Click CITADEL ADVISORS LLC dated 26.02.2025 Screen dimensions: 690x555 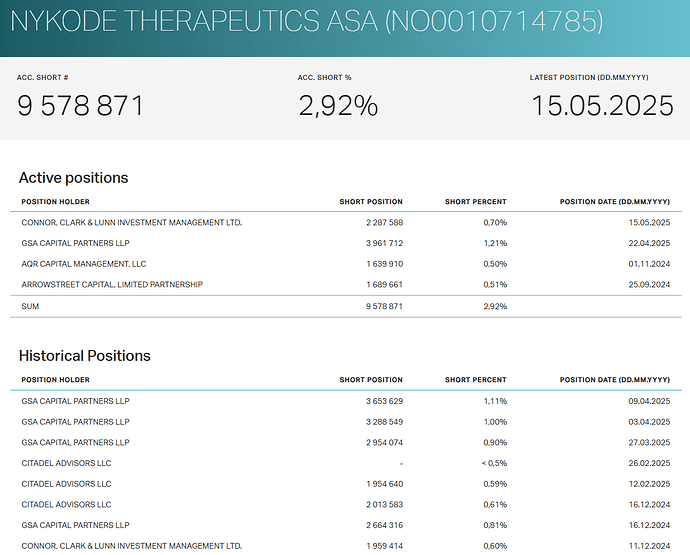coord(66,463)
